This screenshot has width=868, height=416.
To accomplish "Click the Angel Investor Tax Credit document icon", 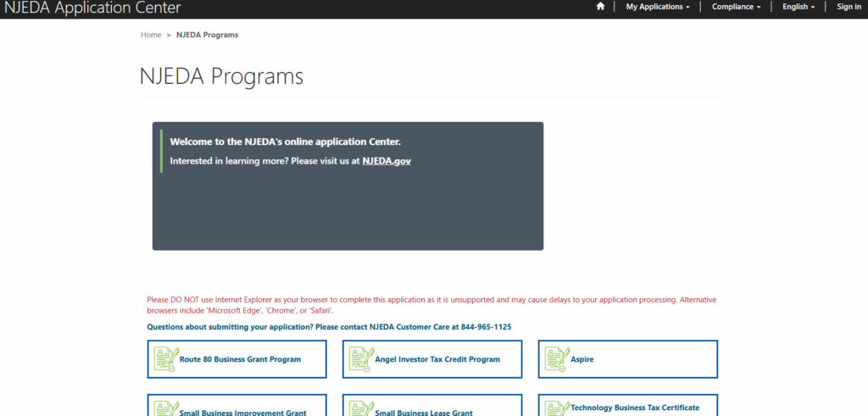I will point(361,359).
